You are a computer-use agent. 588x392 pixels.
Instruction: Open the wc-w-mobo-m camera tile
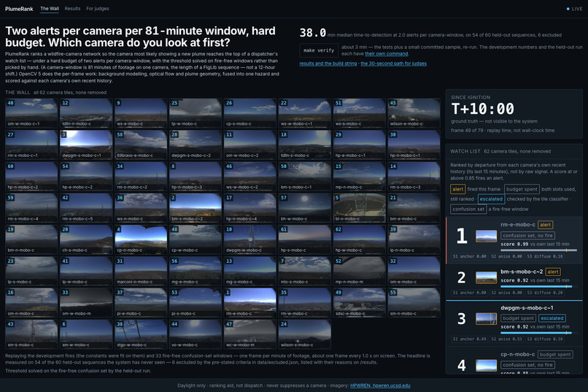pyautogui.click(x=250, y=334)
